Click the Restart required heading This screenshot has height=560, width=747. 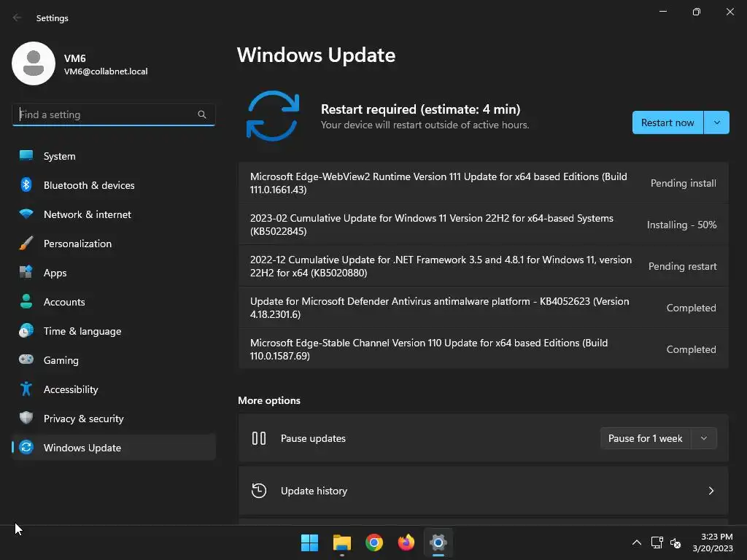coord(420,109)
